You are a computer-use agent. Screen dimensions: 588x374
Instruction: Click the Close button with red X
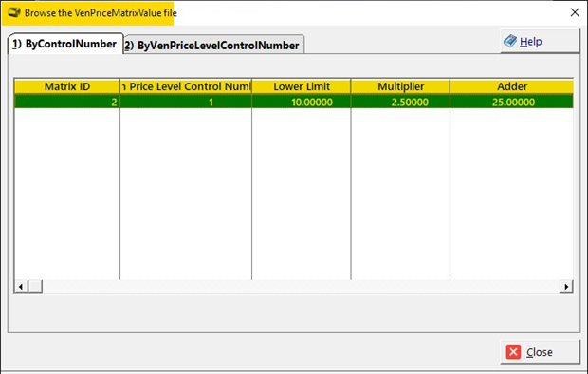coord(540,352)
